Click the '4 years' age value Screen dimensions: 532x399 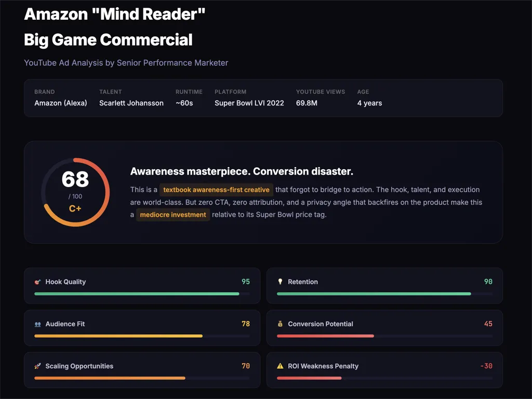coord(369,103)
